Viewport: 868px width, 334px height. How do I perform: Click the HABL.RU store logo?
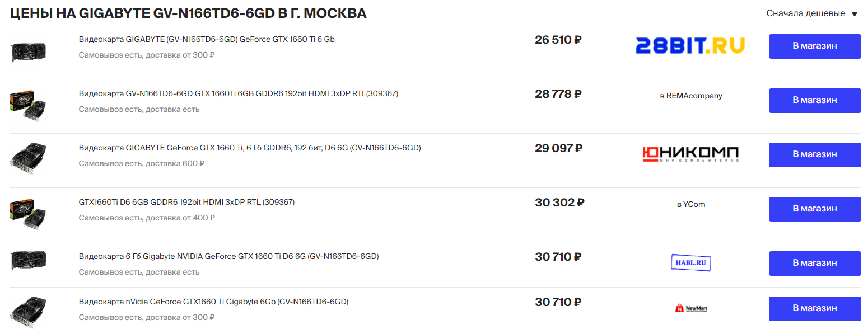pyautogui.click(x=690, y=262)
